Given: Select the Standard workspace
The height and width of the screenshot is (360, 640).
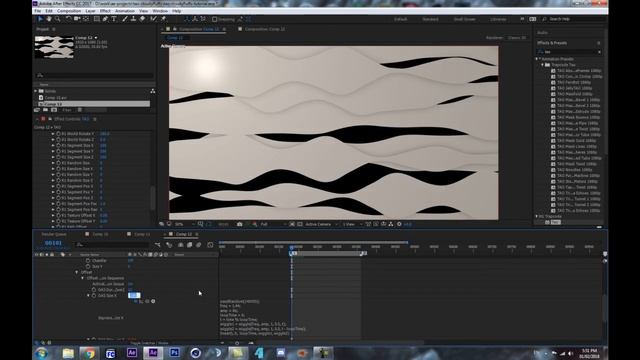Looking at the screenshot, I should [430, 19].
